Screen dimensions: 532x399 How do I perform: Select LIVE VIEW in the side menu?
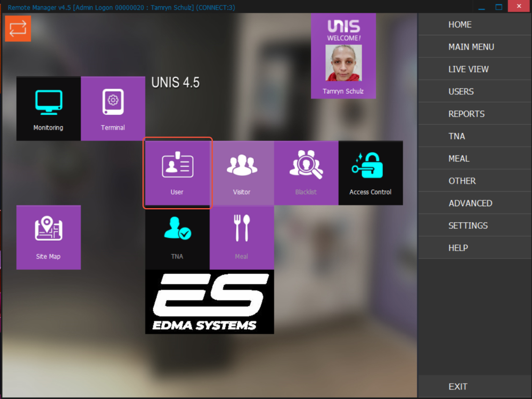475,69
